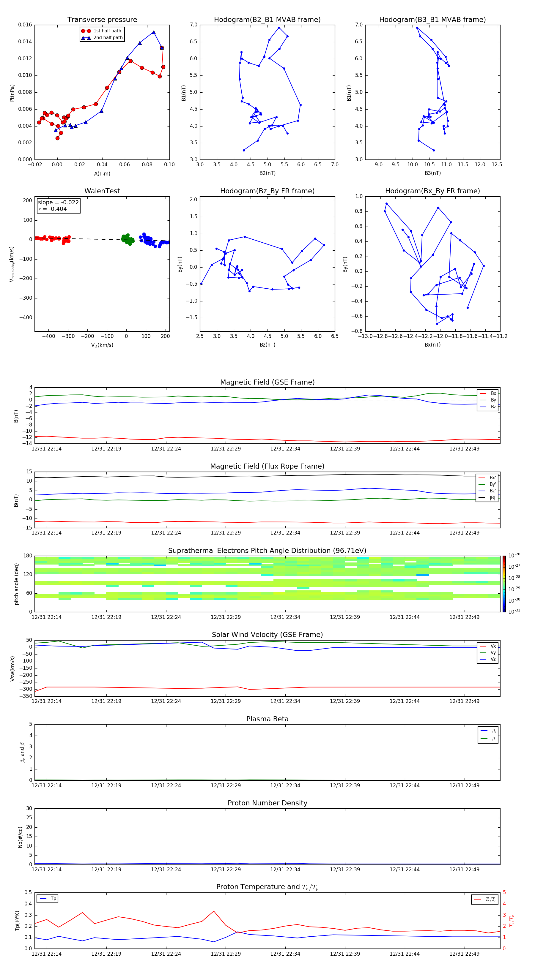Click the Bx legend entry in GSE plot

click(488, 393)
